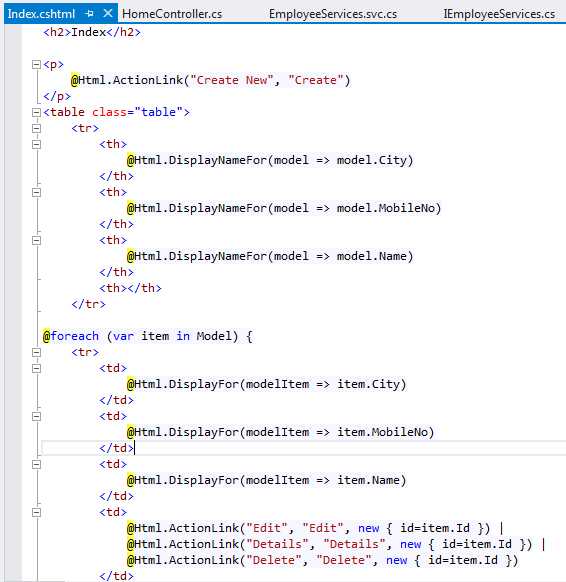Click the "Details" ActionLink code line
This screenshot has height=582, width=566.
click(330, 544)
